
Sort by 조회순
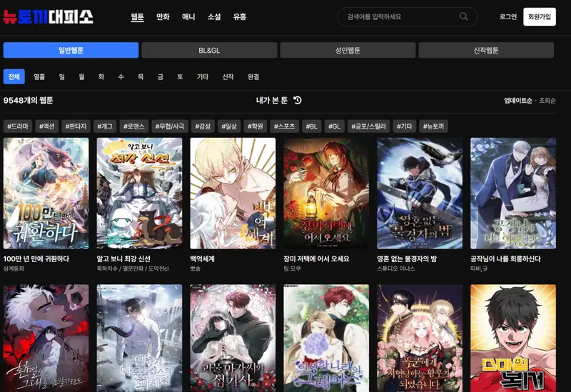(x=547, y=100)
